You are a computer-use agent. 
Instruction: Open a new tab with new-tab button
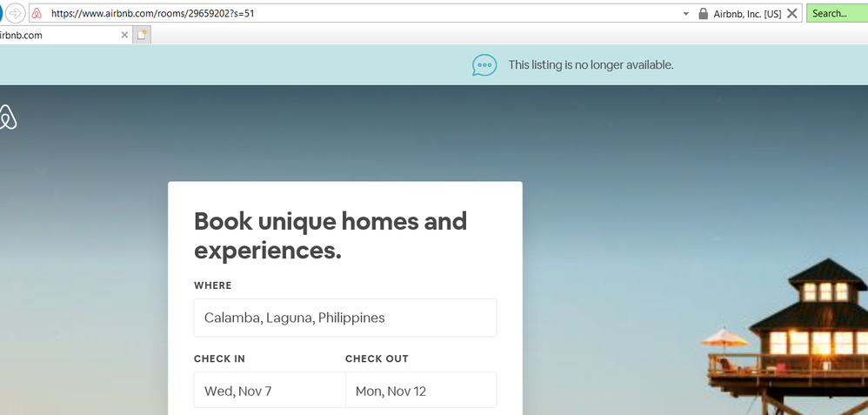click(x=142, y=36)
